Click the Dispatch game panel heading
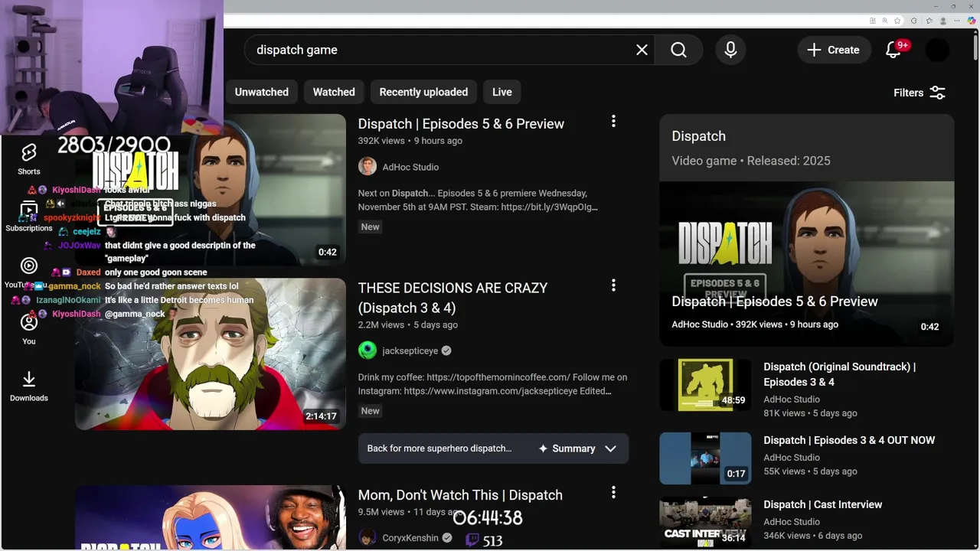 pos(698,136)
